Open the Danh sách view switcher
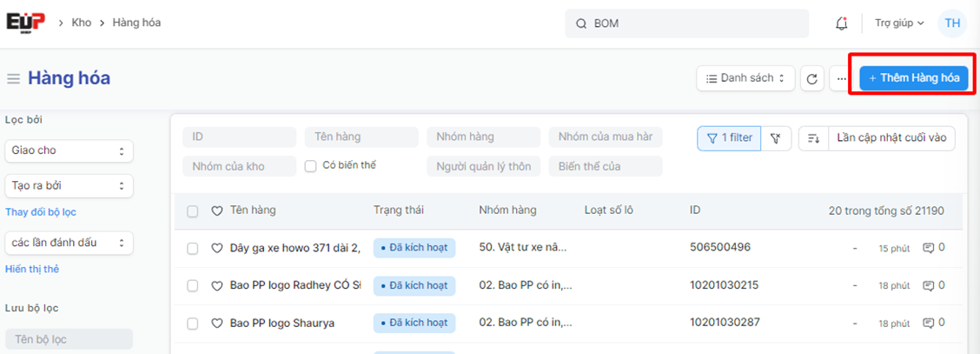Screen dimensions: 980x354 click(745, 78)
